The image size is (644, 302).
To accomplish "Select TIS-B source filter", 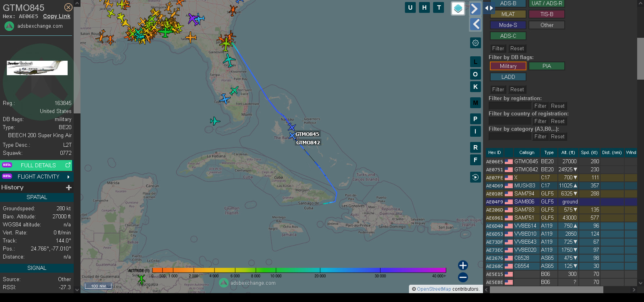I will coord(547,14).
